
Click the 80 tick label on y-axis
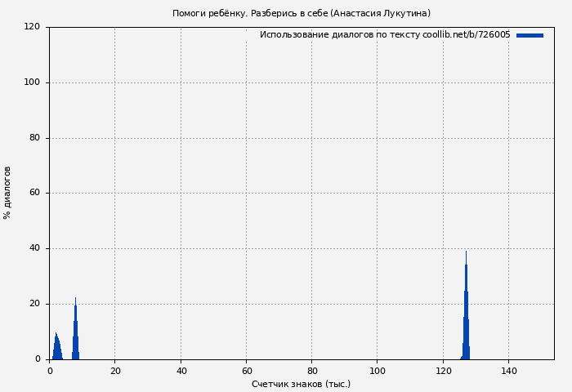click(34, 138)
